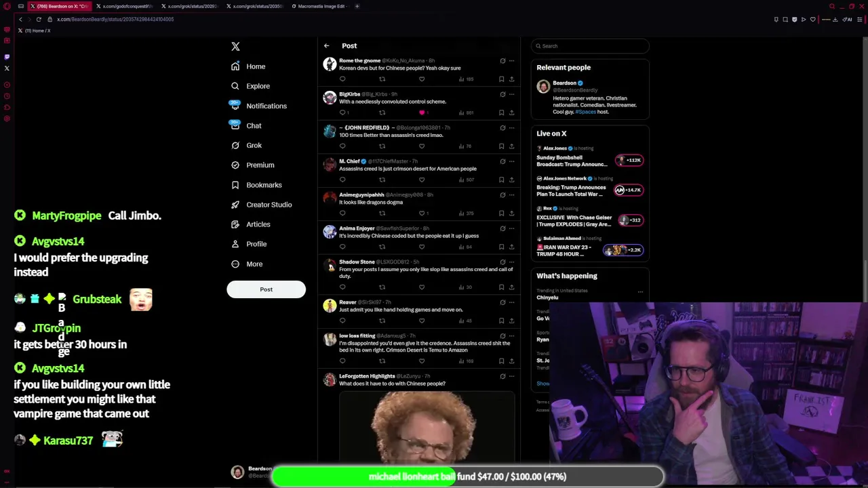Screen dimensions: 868x488
Task: Unlike BigKirbs' liked post
Action: (x=422, y=113)
